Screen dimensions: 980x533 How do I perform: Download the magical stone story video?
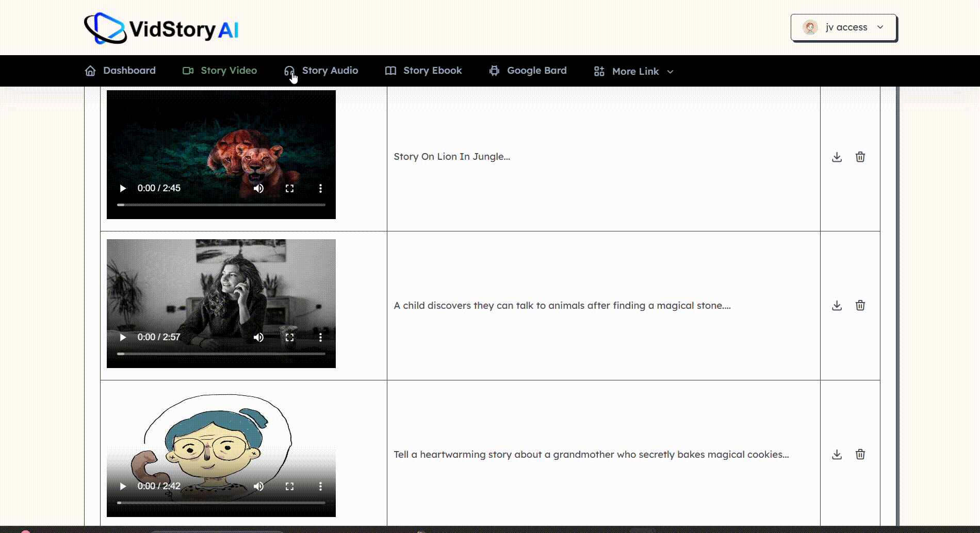[x=837, y=306]
